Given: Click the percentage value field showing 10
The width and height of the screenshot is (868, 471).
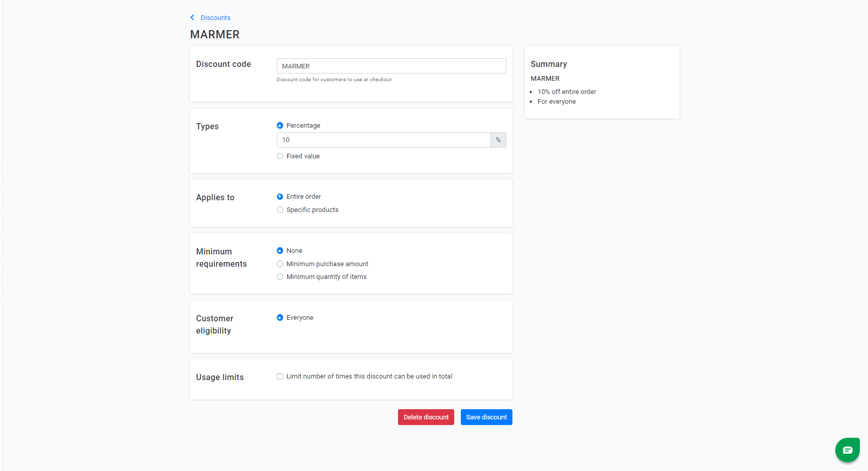Looking at the screenshot, I should (384, 140).
